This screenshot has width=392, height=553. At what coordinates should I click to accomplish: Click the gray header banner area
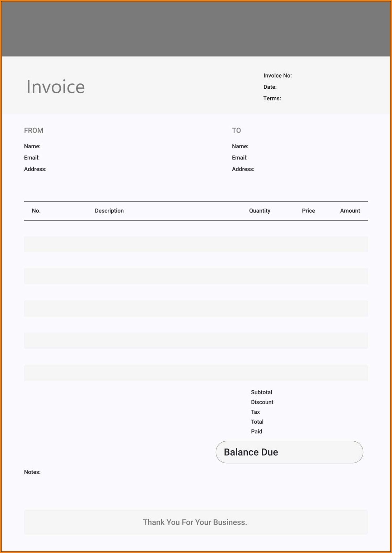pyautogui.click(x=196, y=29)
